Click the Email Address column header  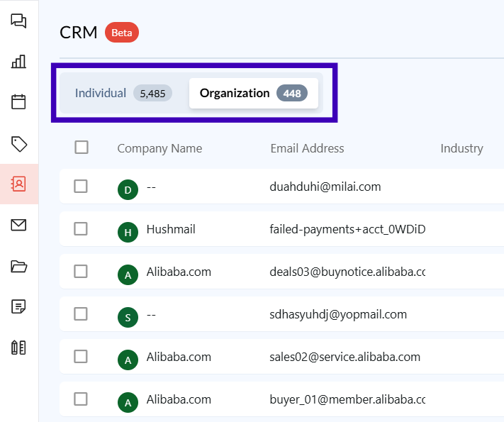pyautogui.click(x=307, y=148)
